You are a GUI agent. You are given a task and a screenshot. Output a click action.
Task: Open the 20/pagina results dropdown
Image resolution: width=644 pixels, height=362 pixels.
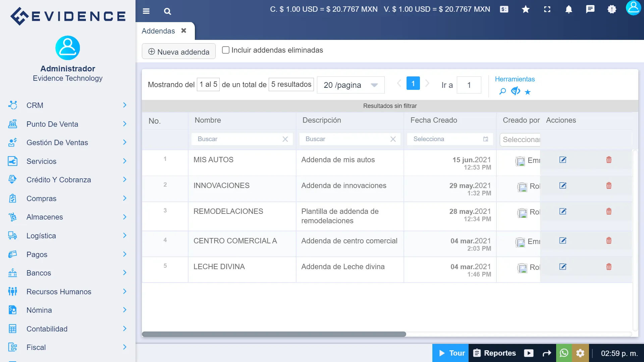351,85
